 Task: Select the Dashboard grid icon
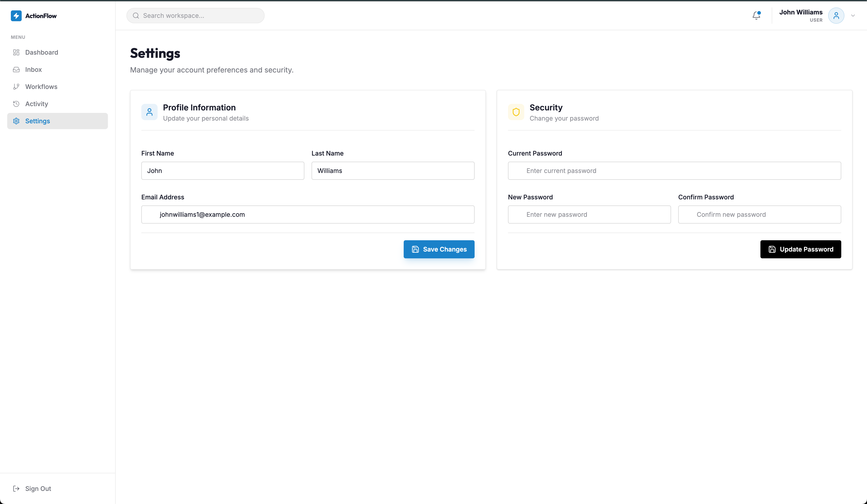click(x=16, y=52)
